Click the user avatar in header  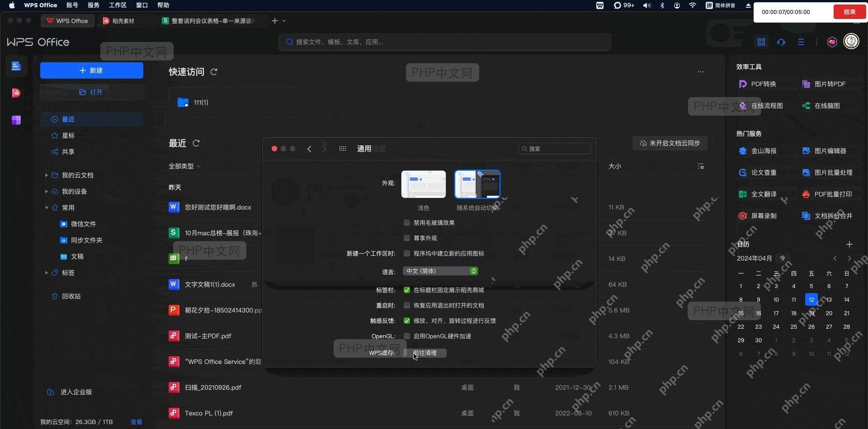(x=851, y=42)
